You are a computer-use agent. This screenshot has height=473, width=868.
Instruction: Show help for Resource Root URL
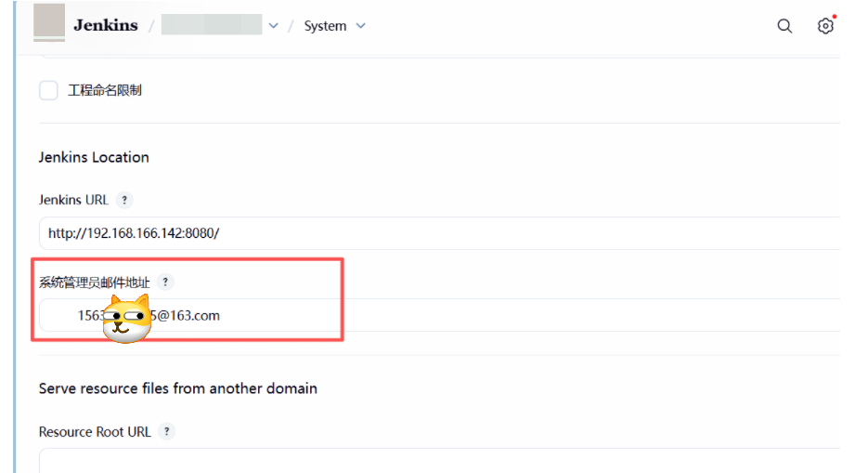[x=166, y=431]
